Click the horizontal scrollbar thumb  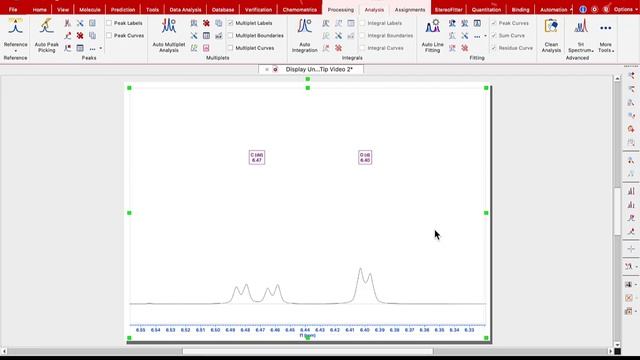(308, 351)
